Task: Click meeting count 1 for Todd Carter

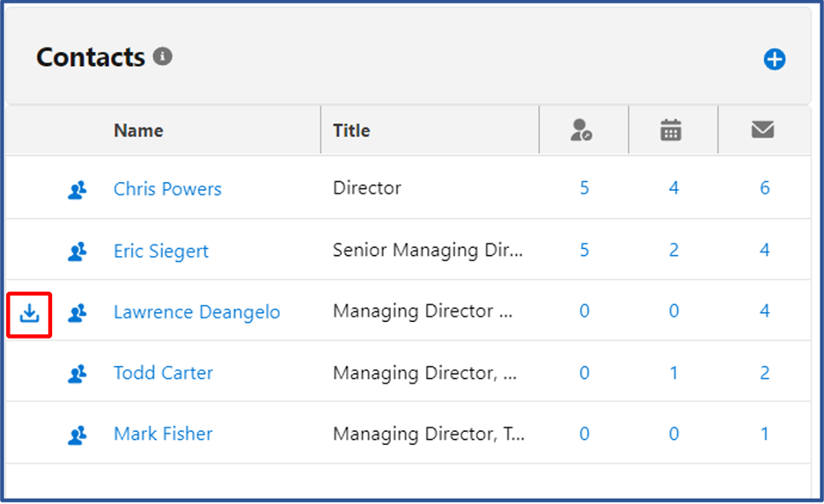Action: [673, 373]
